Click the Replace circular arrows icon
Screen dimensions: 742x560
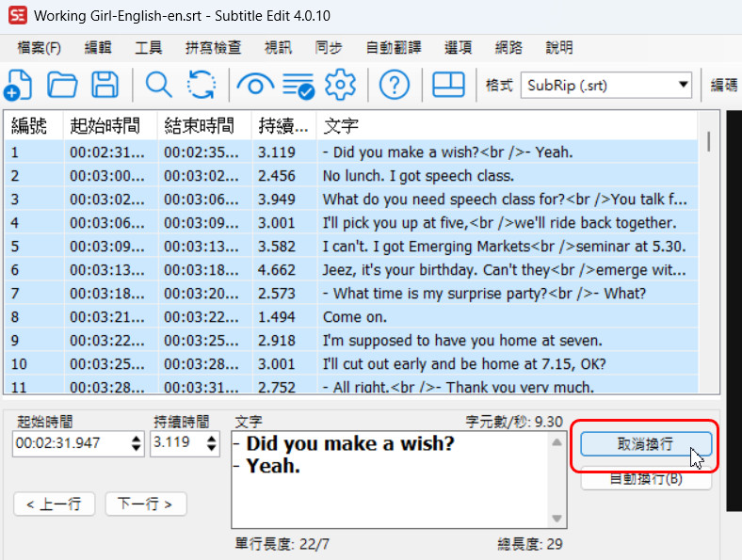click(201, 86)
